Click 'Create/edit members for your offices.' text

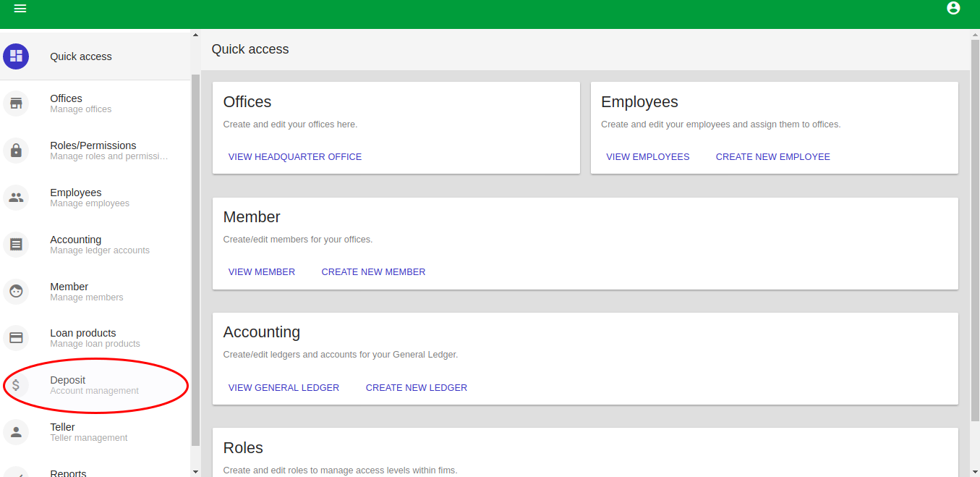298,240
